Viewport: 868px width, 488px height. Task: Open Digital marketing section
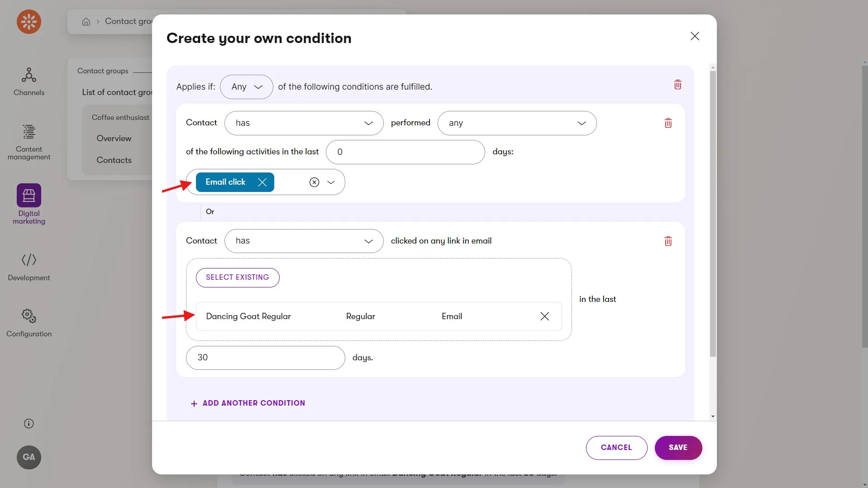(x=29, y=204)
